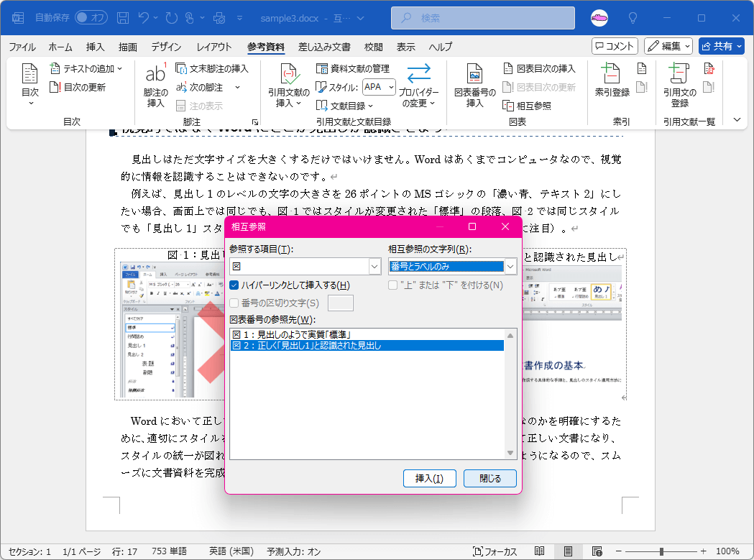Click 英語 (米国) language in status bar

tap(231, 551)
